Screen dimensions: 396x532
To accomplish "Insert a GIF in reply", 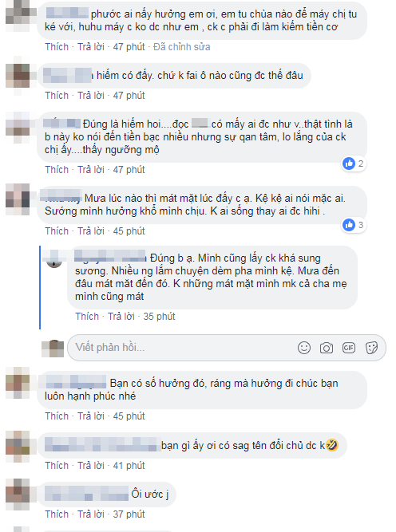I will click(349, 348).
